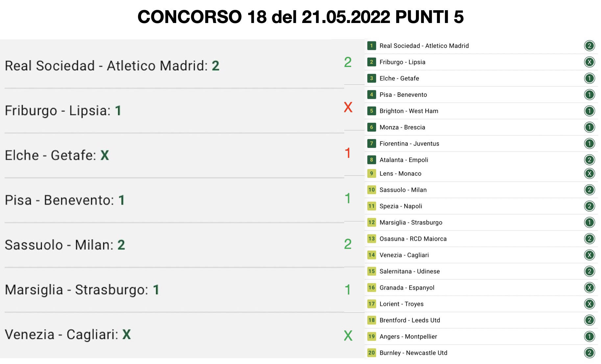
Task: Click the number 20 badge beside Burnley
Action: tap(372, 353)
